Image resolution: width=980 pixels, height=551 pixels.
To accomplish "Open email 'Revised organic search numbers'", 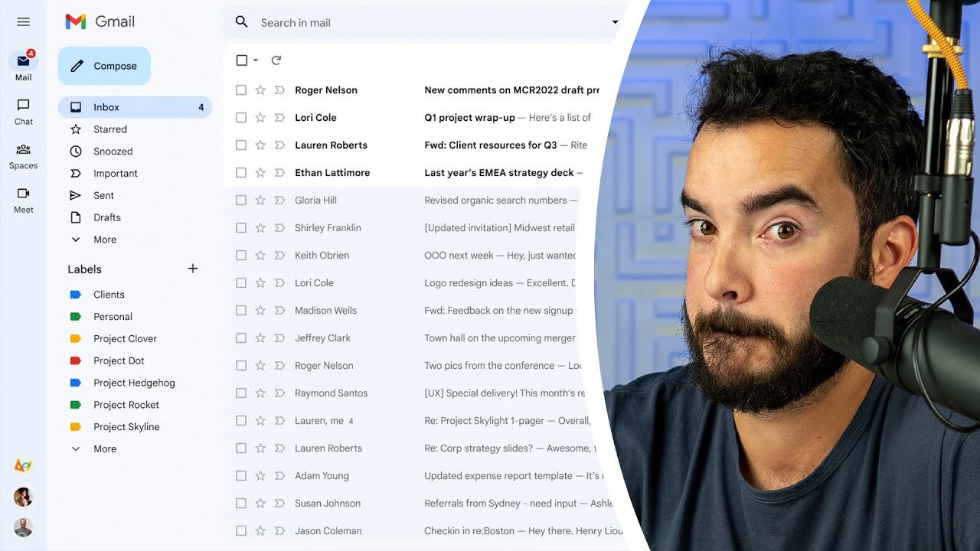I will point(495,201).
